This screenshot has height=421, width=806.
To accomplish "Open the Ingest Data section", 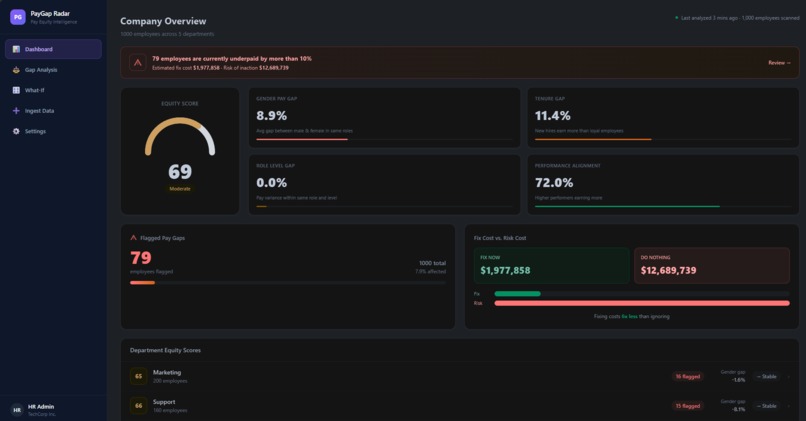I will [53, 111].
